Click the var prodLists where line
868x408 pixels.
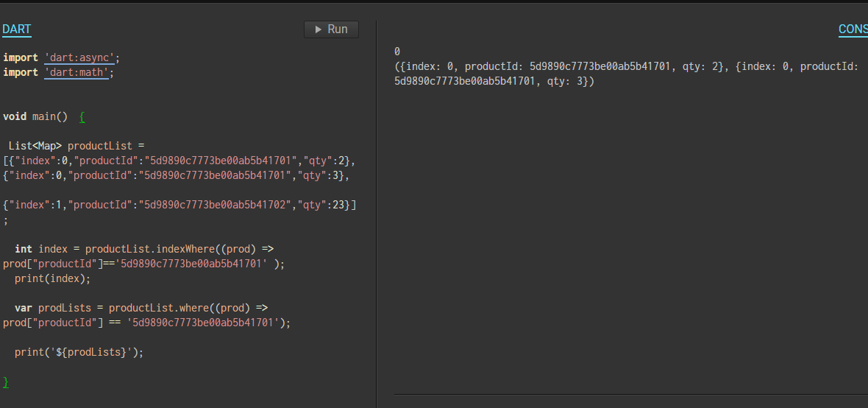click(142, 309)
